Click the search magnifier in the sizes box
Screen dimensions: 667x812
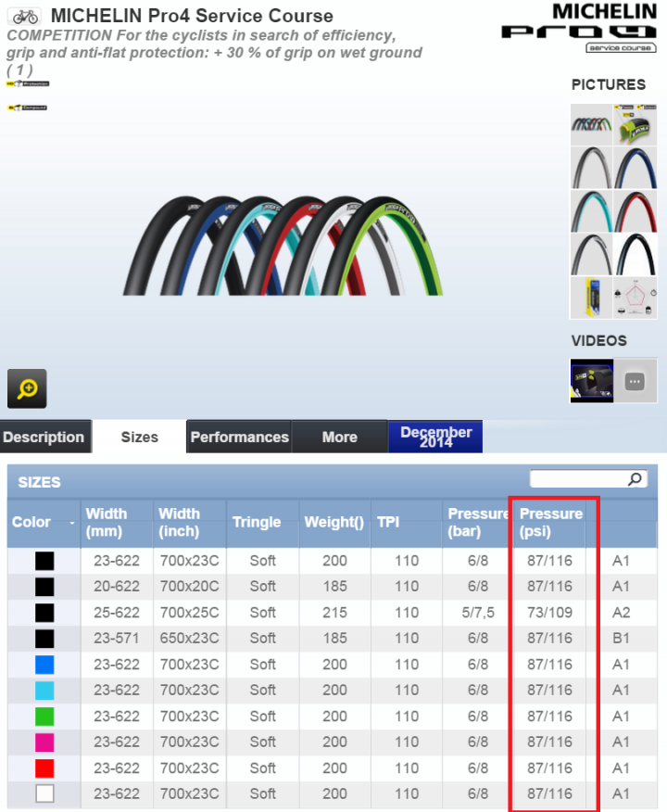pos(635,479)
